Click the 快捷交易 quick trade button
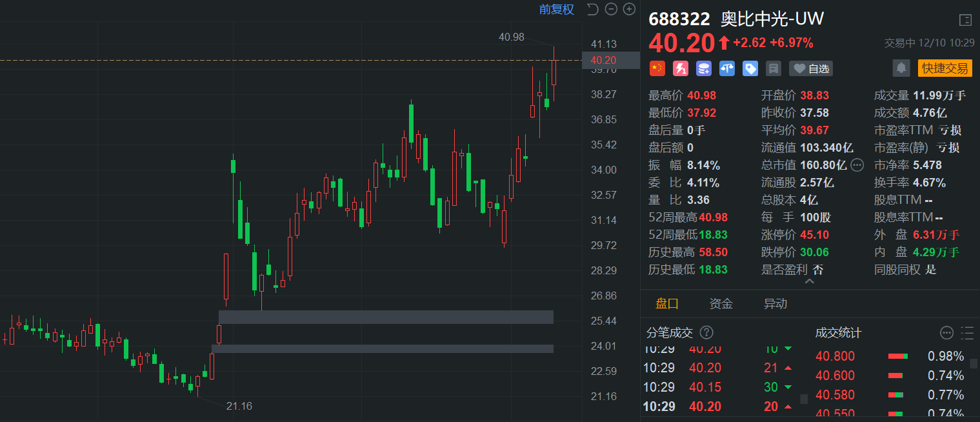The width and height of the screenshot is (980, 422). tap(945, 68)
